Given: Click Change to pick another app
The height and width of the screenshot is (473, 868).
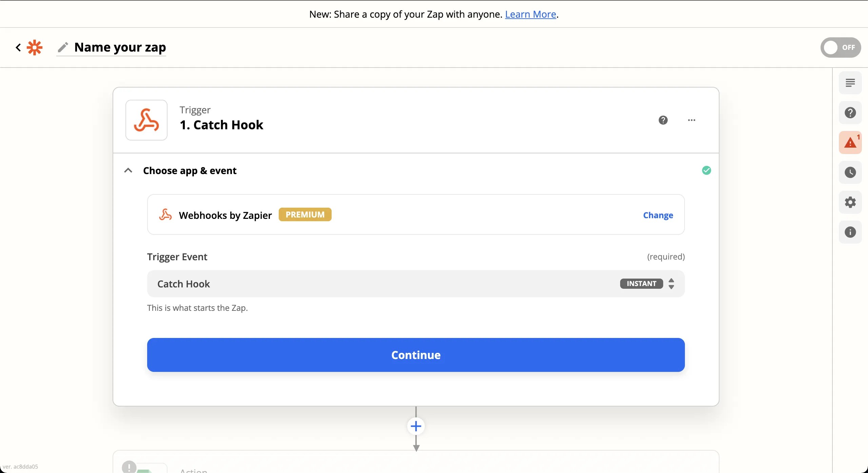Looking at the screenshot, I should [x=658, y=215].
